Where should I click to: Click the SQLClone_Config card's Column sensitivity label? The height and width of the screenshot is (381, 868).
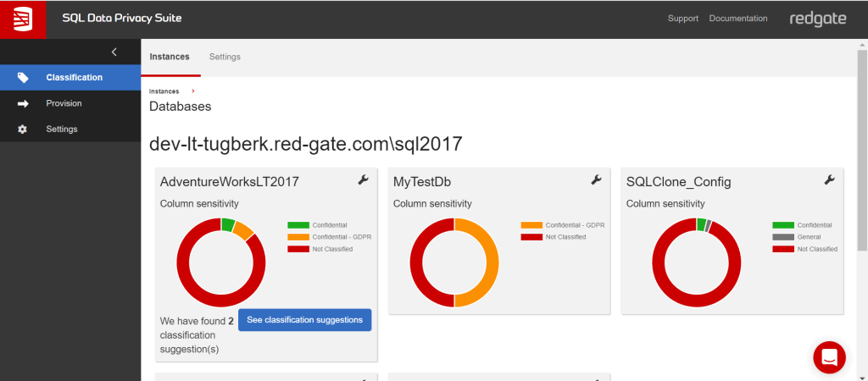point(665,204)
